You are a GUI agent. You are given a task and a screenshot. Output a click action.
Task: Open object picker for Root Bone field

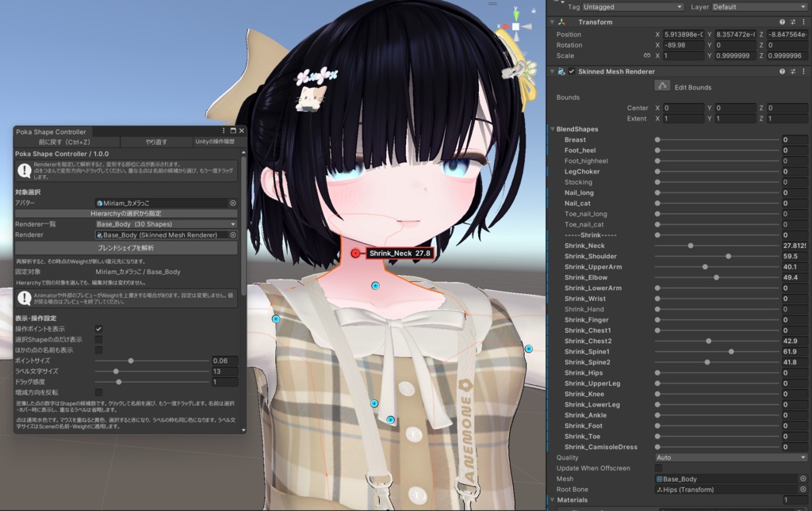click(x=803, y=490)
